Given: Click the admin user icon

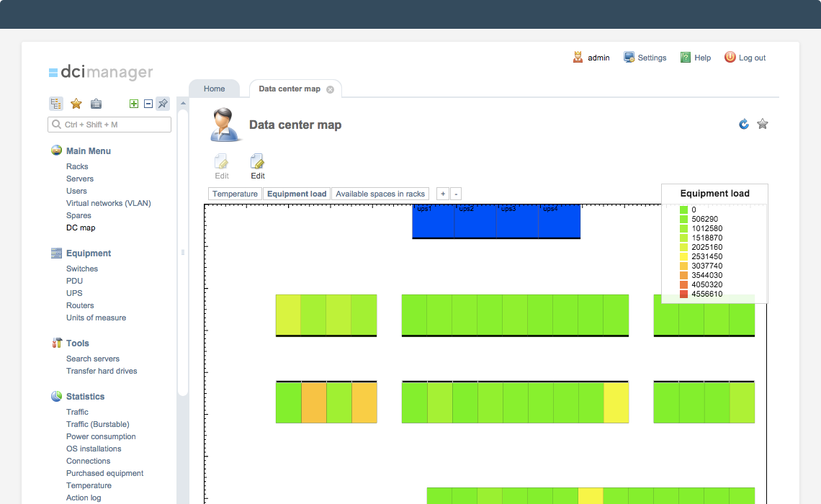Looking at the screenshot, I should pyautogui.click(x=578, y=58).
